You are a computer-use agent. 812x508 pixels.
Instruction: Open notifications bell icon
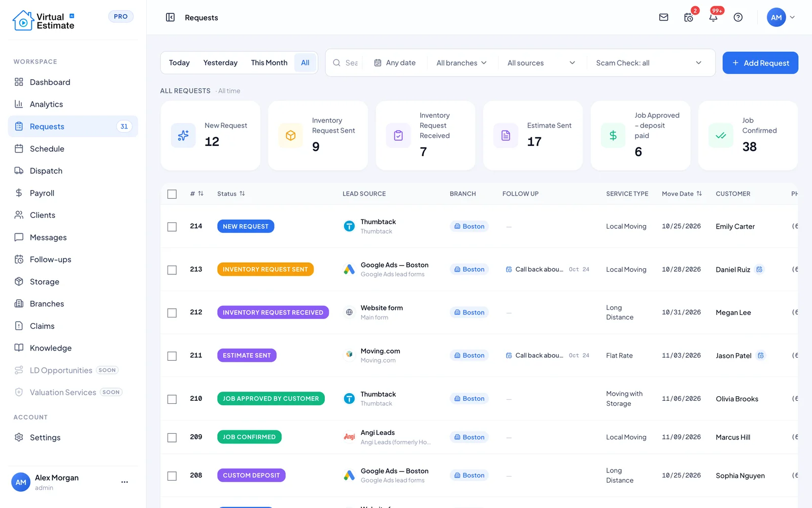pos(713,17)
